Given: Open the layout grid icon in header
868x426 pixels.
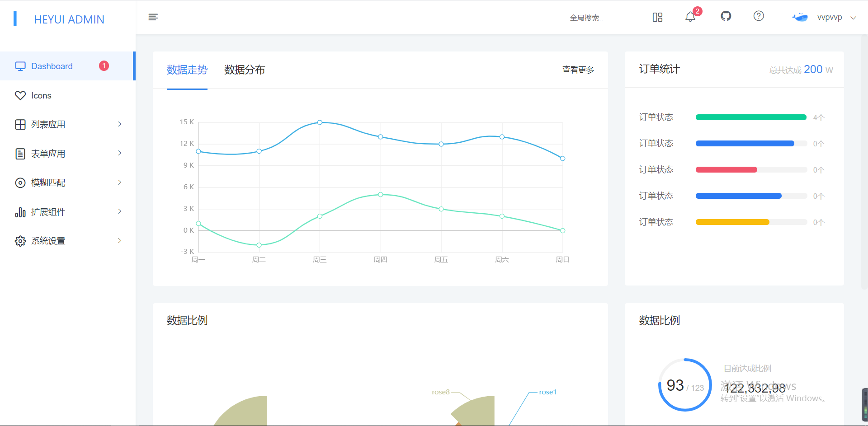Looking at the screenshot, I should (657, 17).
